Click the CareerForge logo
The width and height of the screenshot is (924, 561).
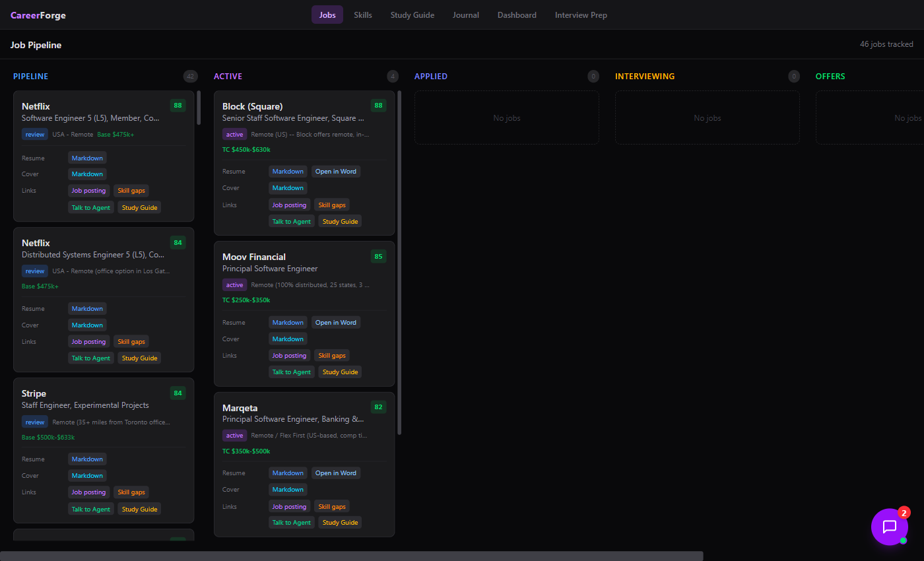tap(38, 15)
